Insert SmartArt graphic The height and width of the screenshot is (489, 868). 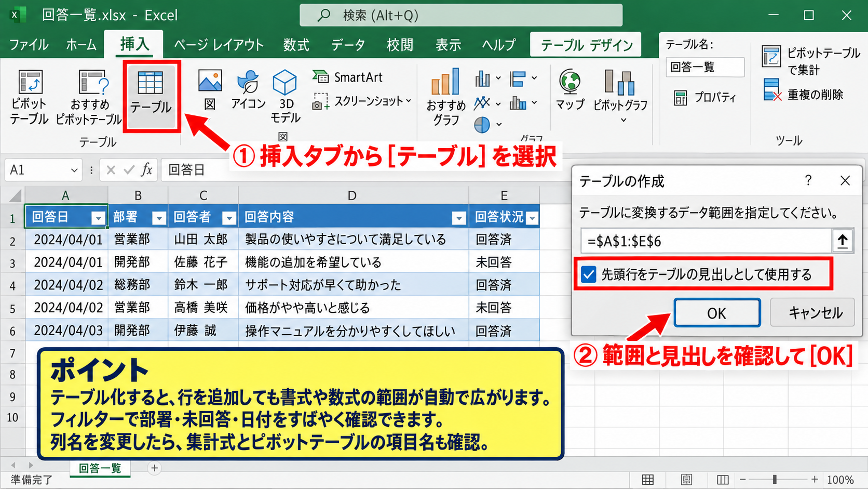(x=347, y=77)
